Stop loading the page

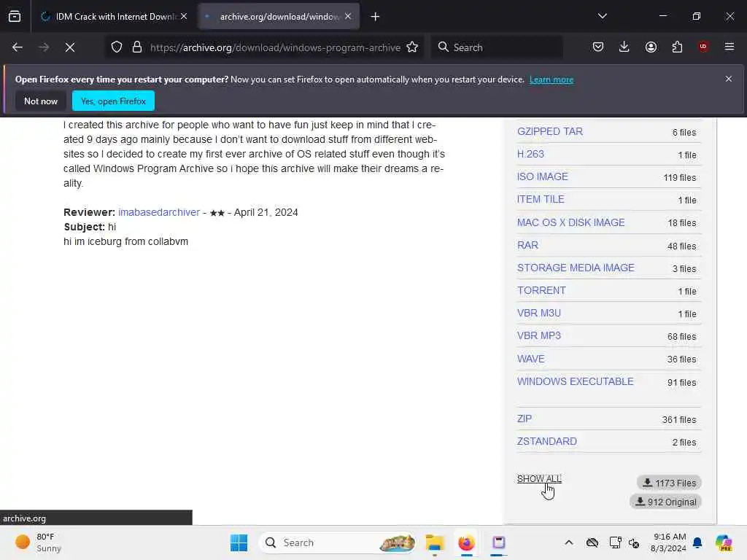[70, 47]
